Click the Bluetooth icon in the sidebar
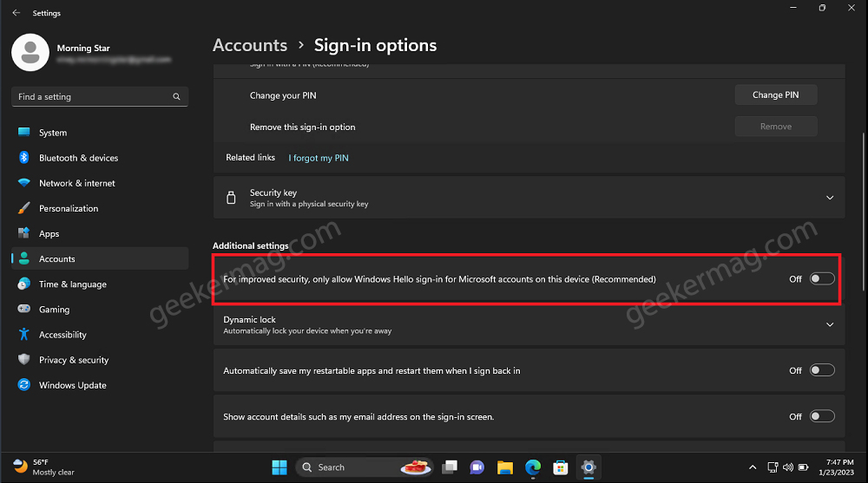This screenshot has width=868, height=483. tap(23, 158)
